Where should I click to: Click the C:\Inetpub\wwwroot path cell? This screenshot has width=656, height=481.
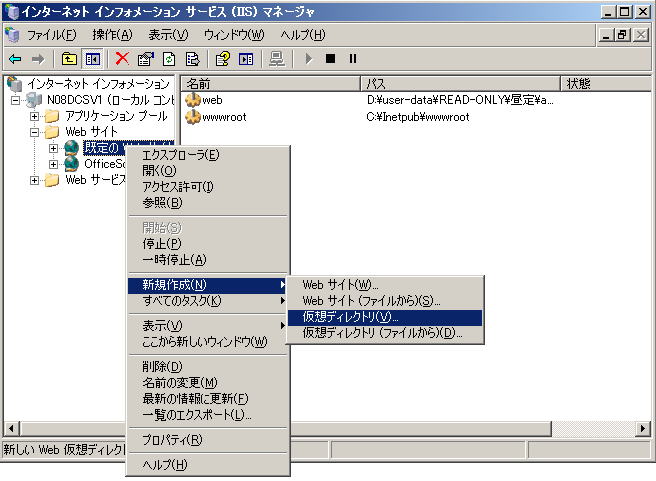pos(418,117)
